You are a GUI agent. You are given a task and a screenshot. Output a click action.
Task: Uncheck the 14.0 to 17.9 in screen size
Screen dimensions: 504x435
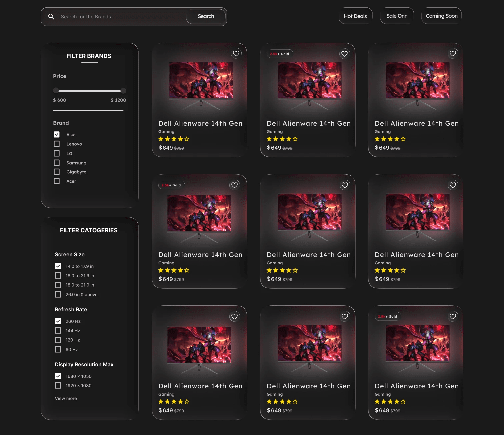(58, 266)
